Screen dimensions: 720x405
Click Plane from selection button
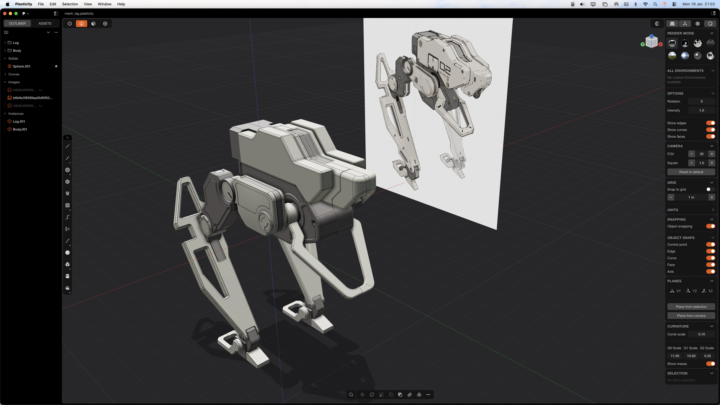(x=691, y=306)
